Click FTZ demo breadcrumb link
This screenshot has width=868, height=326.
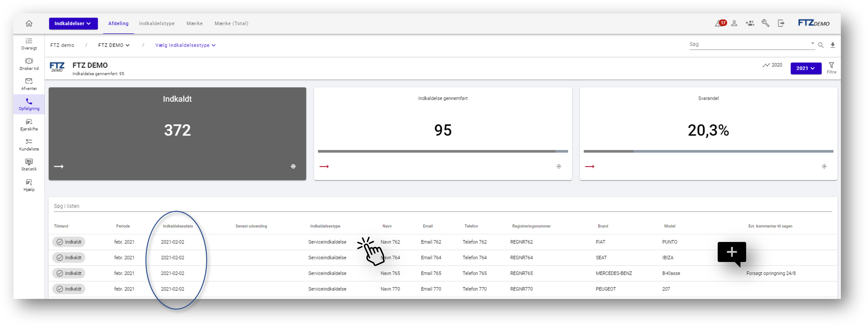62,45
